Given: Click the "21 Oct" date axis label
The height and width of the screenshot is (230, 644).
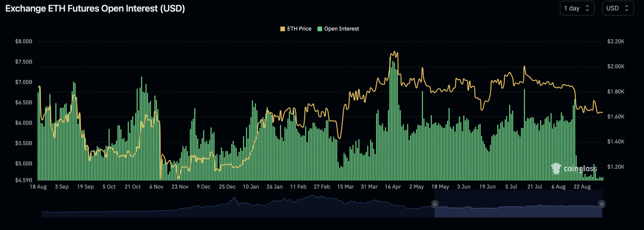Looking at the screenshot, I should pyautogui.click(x=133, y=187).
